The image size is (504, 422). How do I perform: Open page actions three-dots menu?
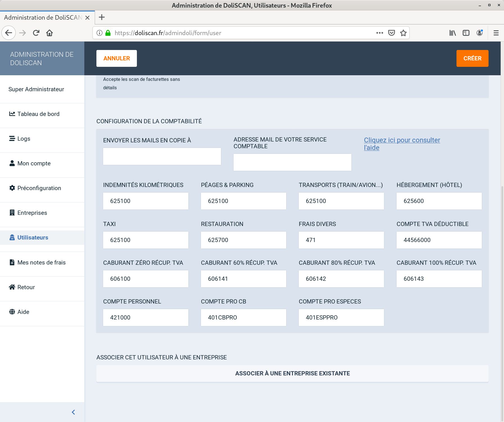379,33
